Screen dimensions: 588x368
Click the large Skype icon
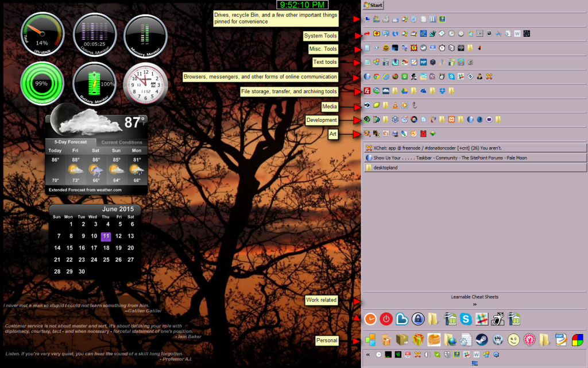465,319
